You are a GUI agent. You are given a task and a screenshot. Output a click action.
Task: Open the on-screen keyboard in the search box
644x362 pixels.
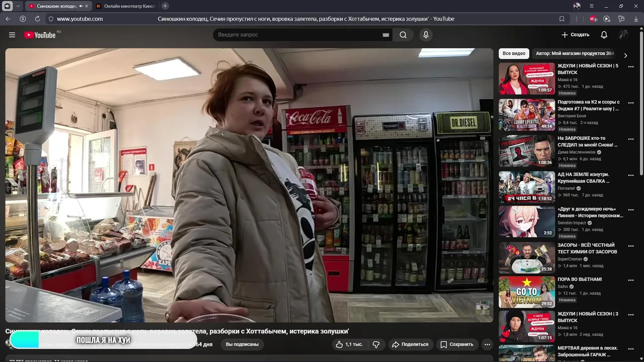pyautogui.click(x=386, y=35)
